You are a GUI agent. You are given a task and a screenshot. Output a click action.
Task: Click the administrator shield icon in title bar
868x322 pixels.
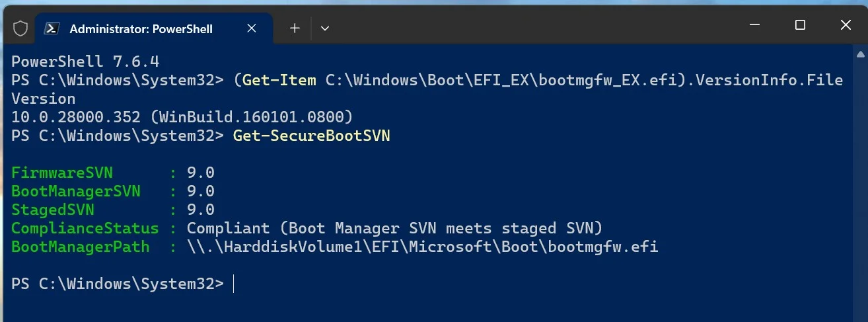click(x=20, y=28)
